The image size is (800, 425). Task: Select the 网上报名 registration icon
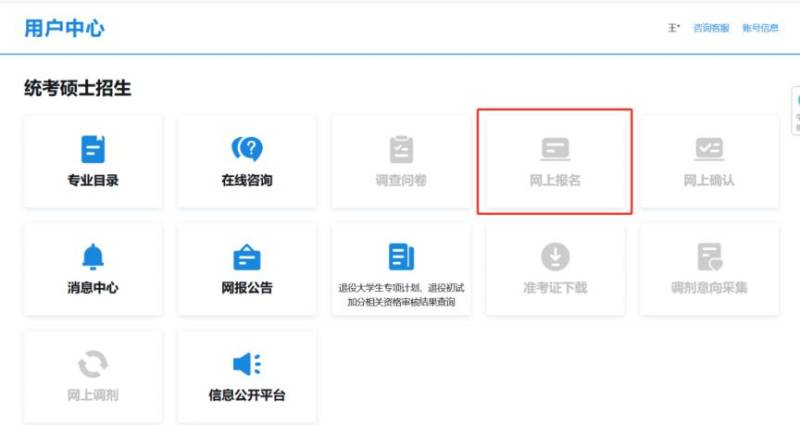[555, 149]
